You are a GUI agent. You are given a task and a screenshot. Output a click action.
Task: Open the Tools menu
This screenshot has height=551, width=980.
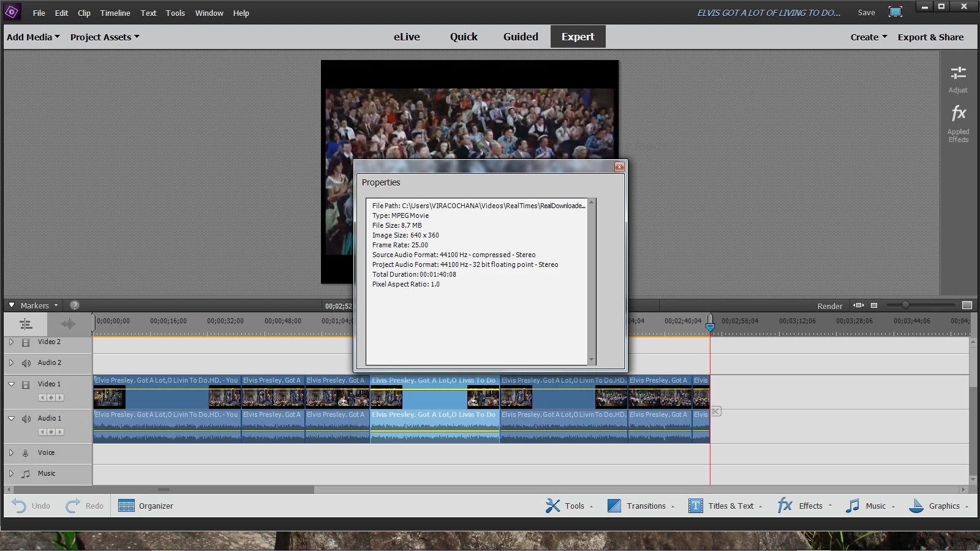point(175,13)
